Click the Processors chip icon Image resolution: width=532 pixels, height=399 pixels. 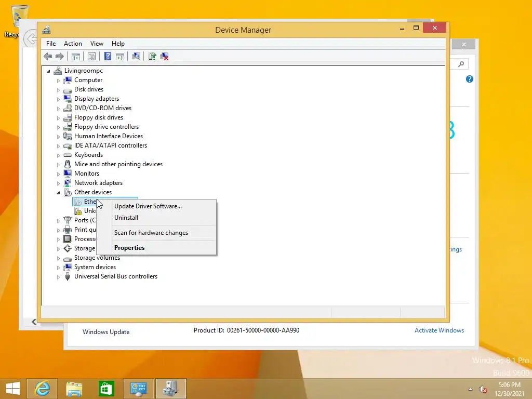pos(68,239)
